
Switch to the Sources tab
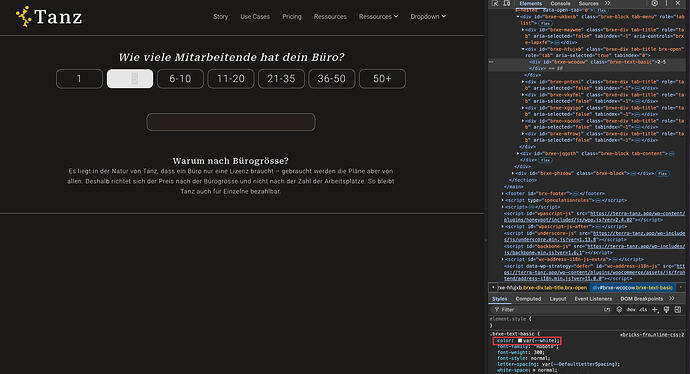tap(588, 3)
